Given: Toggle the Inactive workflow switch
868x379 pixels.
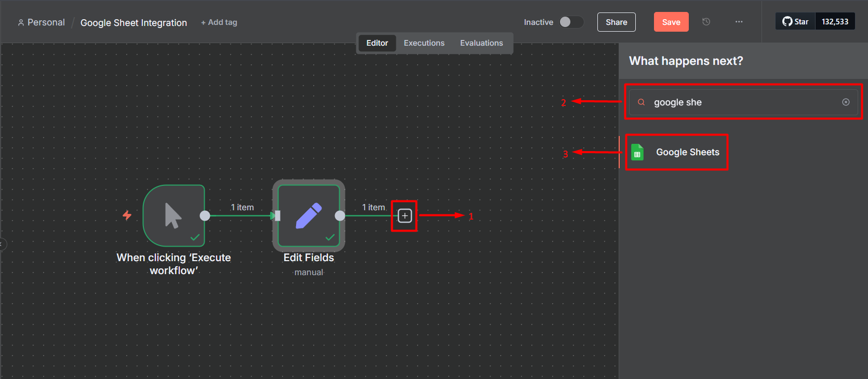Looking at the screenshot, I should (x=571, y=22).
